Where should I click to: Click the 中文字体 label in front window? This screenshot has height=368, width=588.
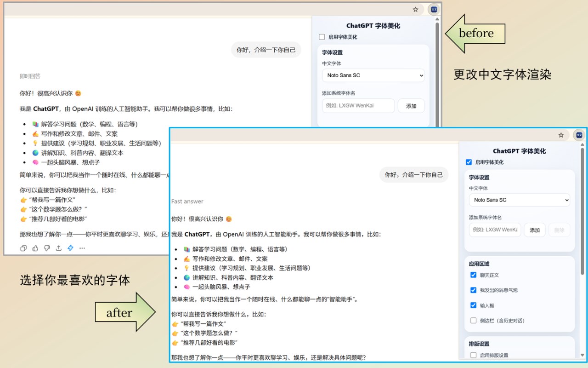(x=478, y=189)
